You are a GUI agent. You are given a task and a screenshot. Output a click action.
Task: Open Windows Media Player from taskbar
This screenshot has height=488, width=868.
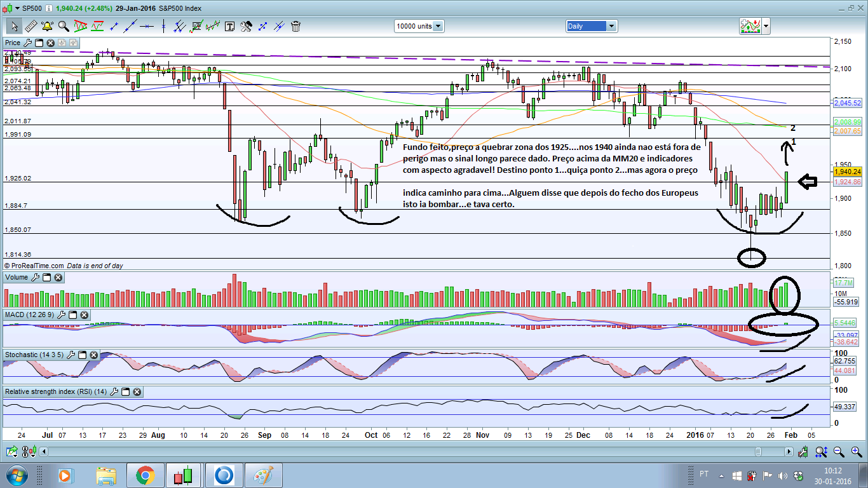pos(65,475)
